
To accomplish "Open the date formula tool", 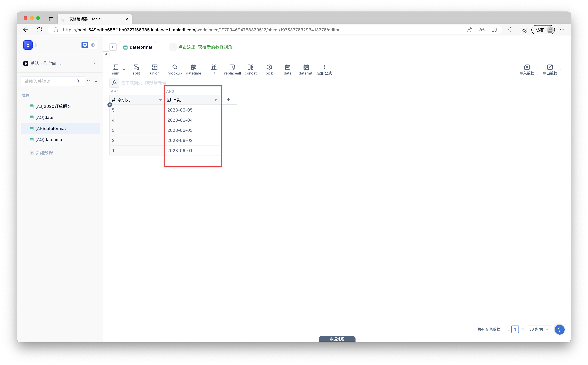I will coord(288,70).
